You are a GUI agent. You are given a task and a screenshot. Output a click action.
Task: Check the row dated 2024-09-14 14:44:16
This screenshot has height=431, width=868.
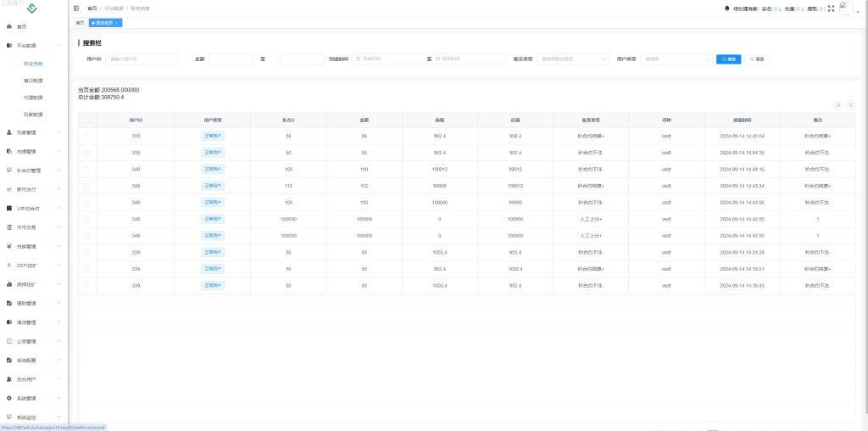(87, 169)
